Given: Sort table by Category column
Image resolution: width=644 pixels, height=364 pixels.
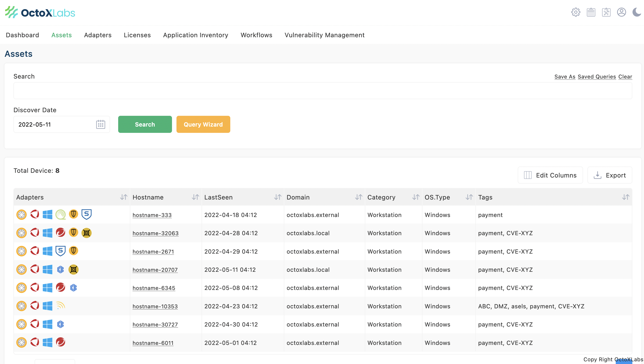Looking at the screenshot, I should point(416,197).
